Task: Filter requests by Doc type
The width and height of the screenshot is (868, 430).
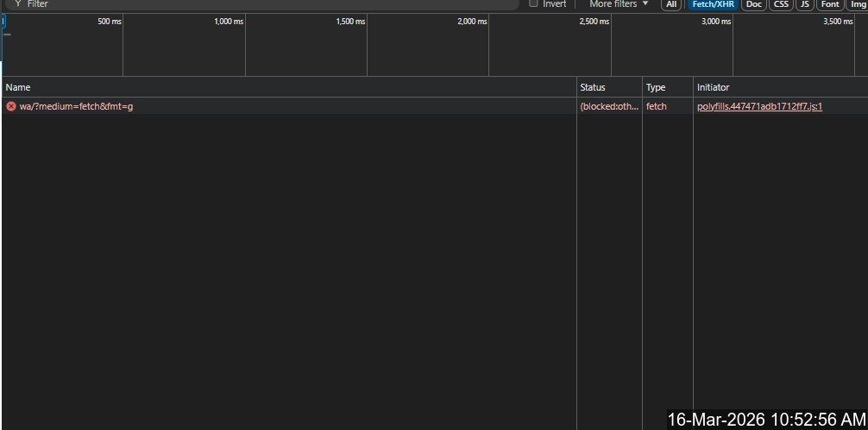Action: click(754, 4)
